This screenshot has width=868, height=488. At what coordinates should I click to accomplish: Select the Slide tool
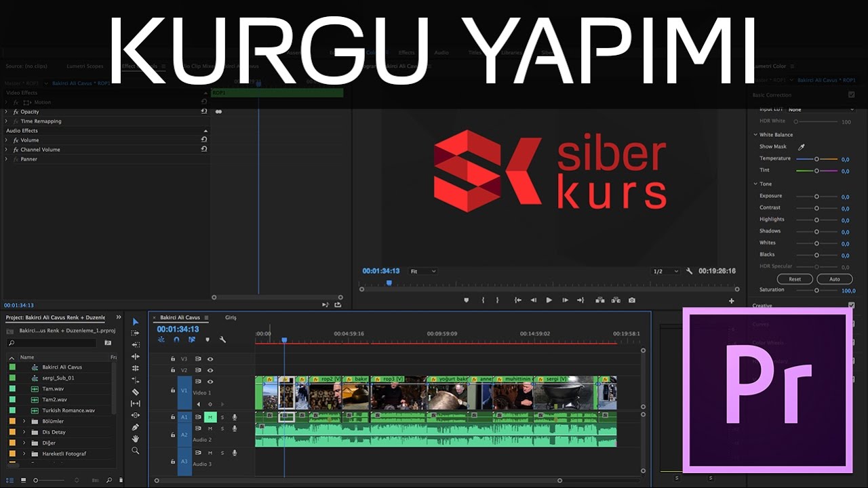point(136,415)
